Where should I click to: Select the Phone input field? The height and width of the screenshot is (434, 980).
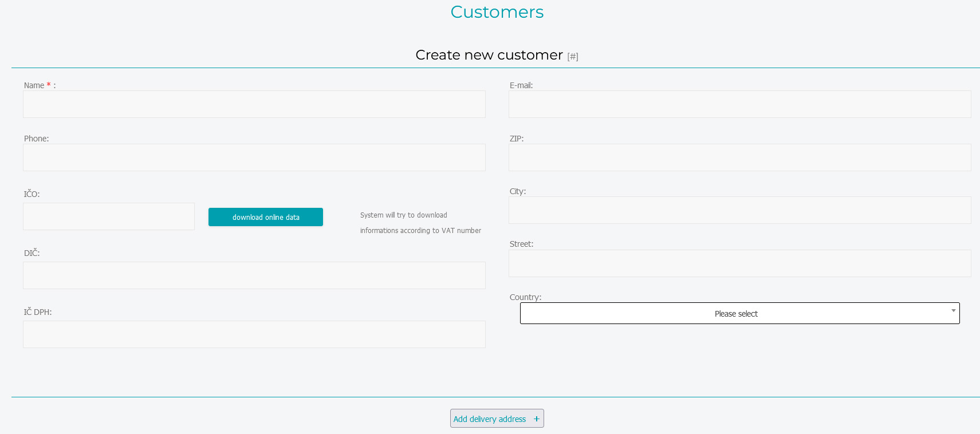(254, 157)
